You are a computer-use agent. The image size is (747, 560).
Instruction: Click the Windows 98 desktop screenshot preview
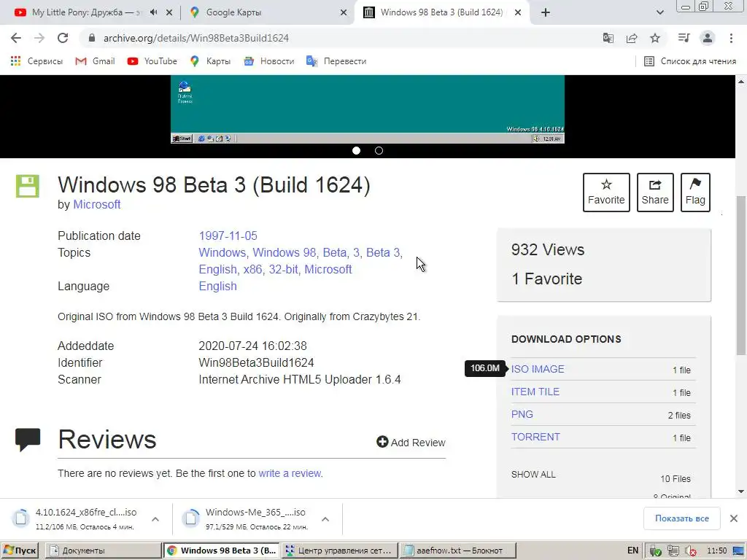(368, 109)
